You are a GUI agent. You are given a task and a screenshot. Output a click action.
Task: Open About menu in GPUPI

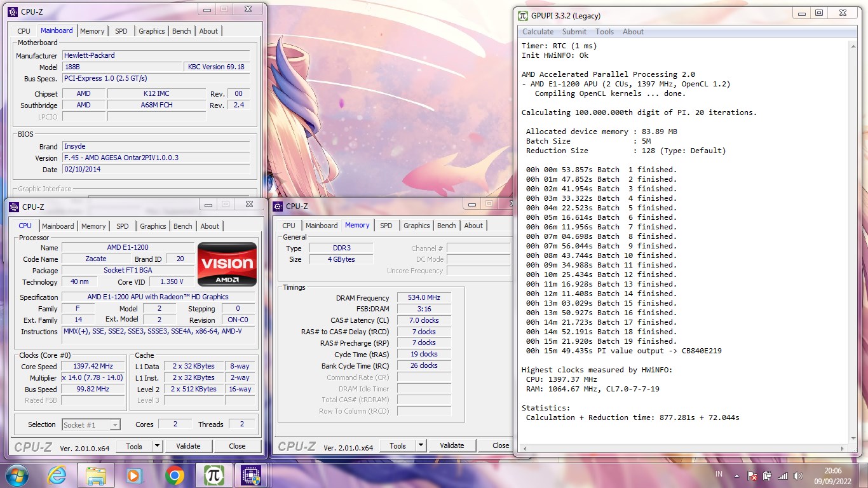coord(633,32)
